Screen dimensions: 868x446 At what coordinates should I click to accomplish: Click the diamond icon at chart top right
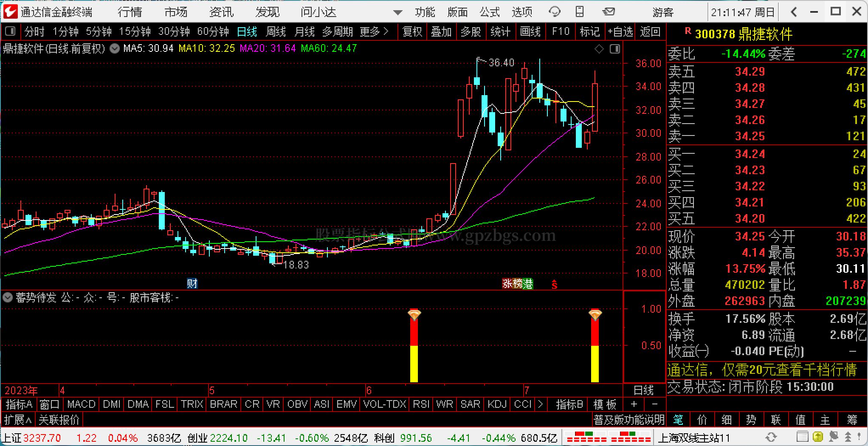coord(599,49)
